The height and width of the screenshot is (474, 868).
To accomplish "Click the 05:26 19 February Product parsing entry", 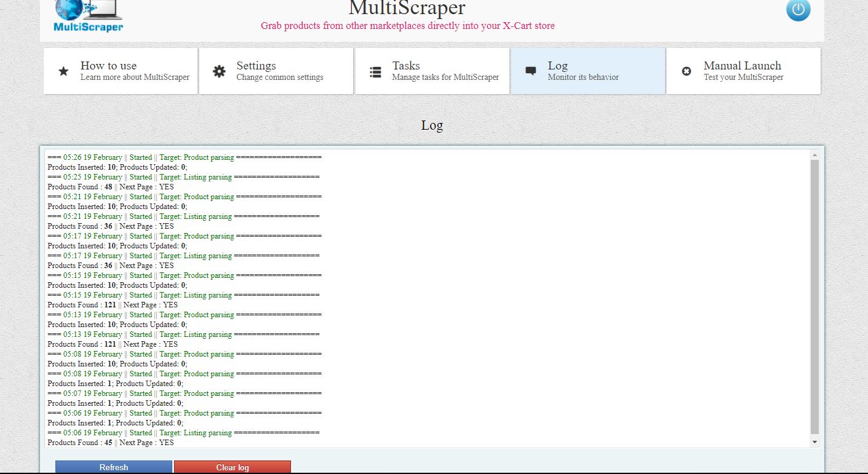I will pos(185,157).
